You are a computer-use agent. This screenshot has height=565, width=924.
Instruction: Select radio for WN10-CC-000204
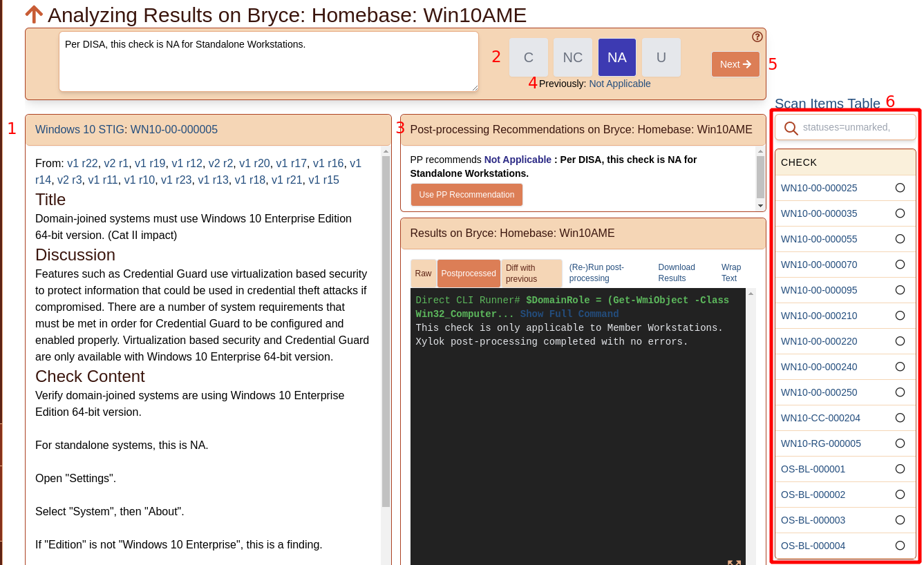tap(900, 417)
